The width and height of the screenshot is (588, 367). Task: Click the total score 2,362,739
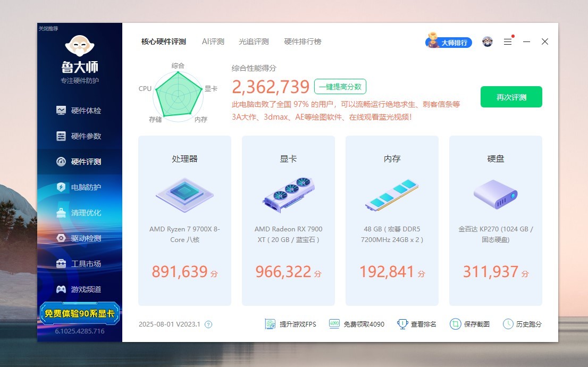coord(271,87)
